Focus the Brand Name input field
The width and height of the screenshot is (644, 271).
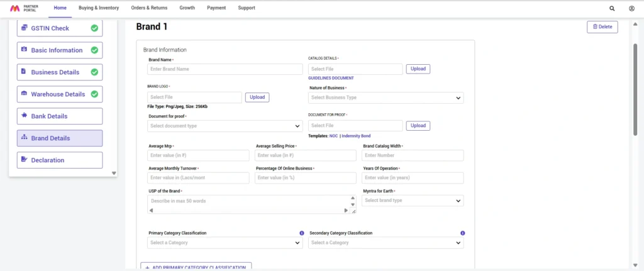[225, 69]
